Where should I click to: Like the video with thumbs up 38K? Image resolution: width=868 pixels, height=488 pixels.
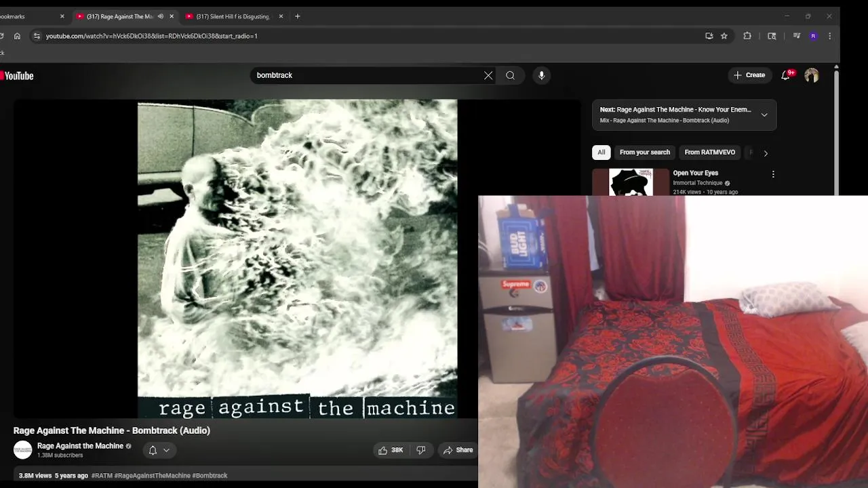click(391, 450)
